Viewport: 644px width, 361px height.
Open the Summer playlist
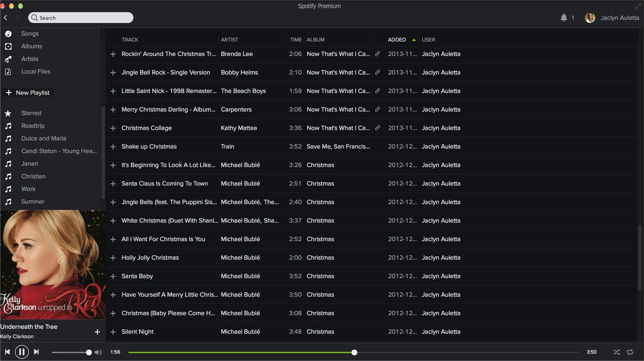click(33, 202)
